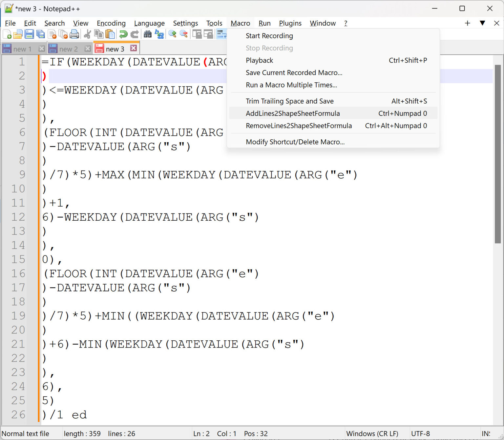Zoom in using the magnifier-plus icon

pyautogui.click(x=172, y=34)
